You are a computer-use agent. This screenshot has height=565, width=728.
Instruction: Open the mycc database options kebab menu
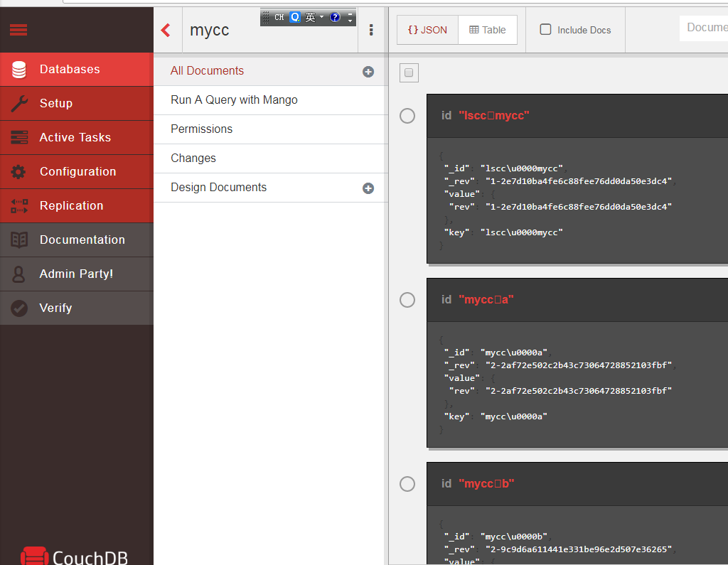click(x=371, y=30)
